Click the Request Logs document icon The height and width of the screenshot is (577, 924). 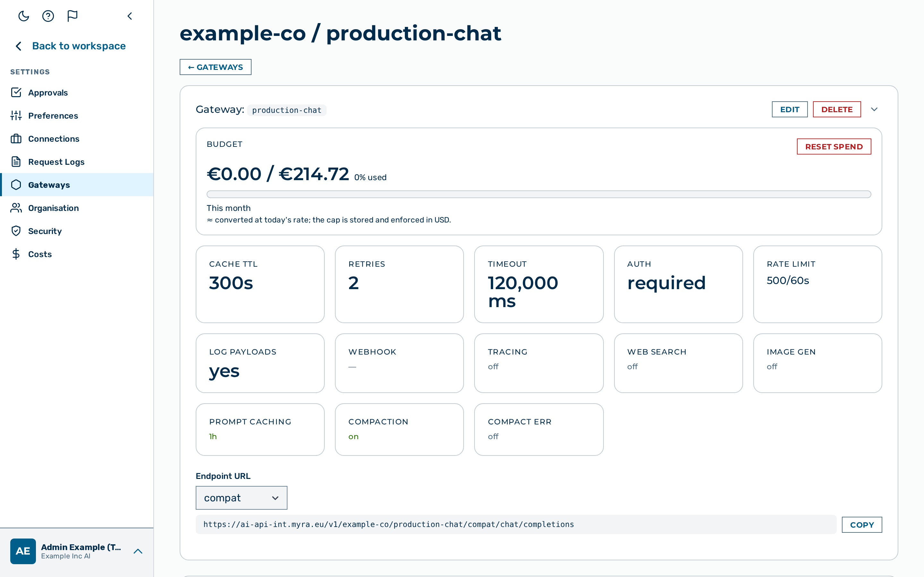coord(16,162)
